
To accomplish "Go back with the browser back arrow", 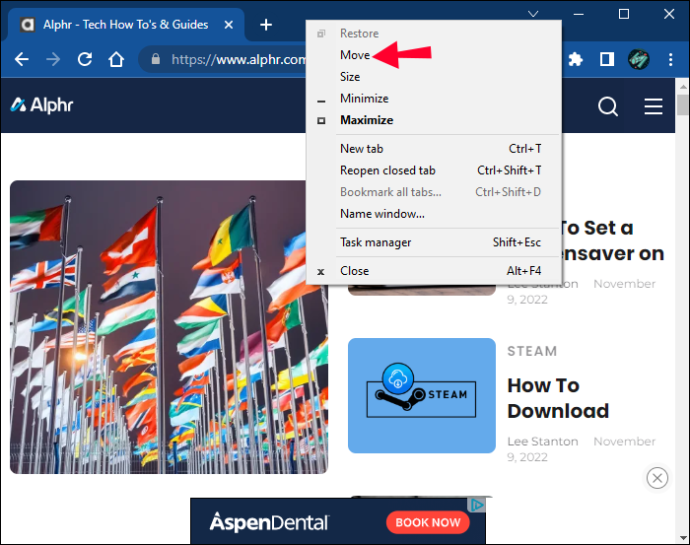I will (x=21, y=59).
